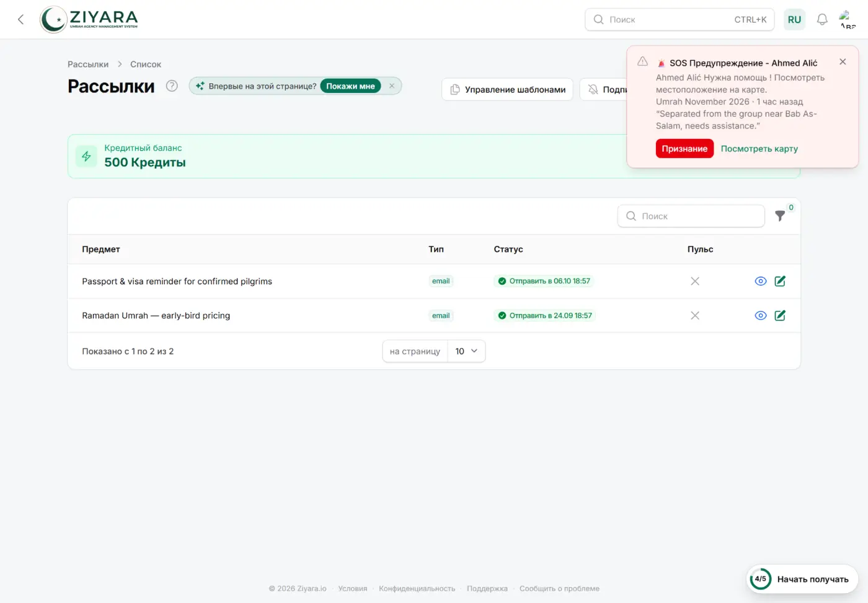
Task: Dismiss the Впервые на этой странице hint
Action: (x=392, y=86)
